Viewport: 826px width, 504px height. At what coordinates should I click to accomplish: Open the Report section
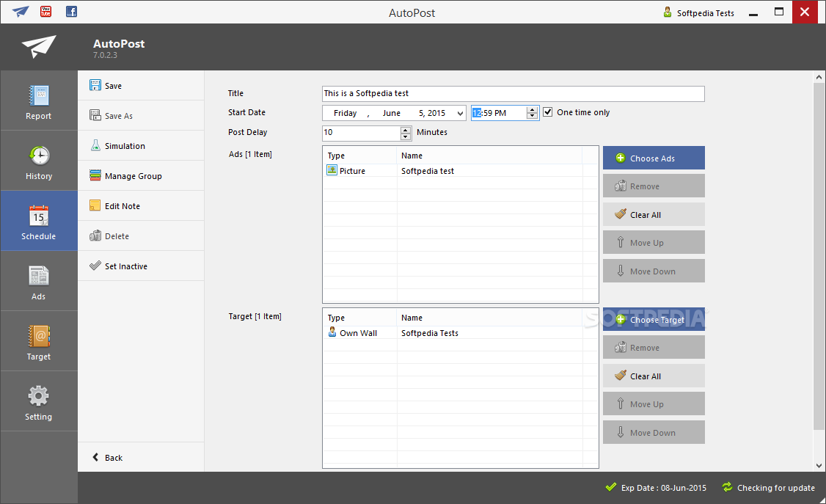point(39,101)
